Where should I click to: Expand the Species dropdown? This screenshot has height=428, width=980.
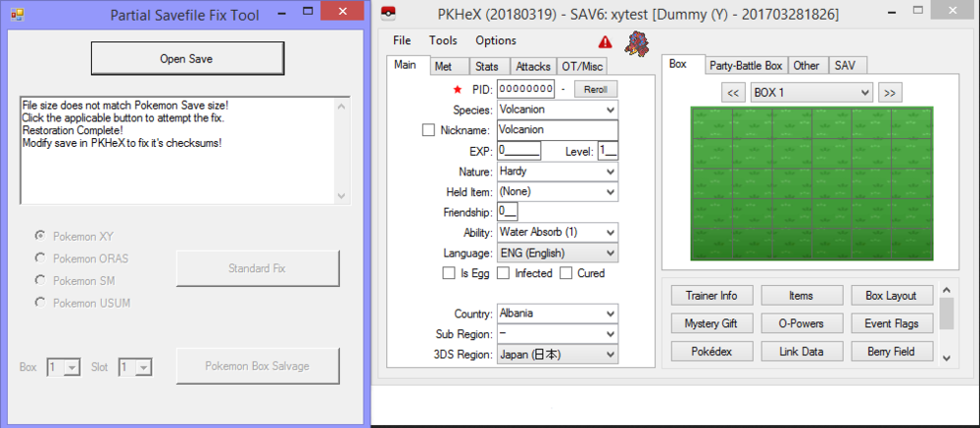click(610, 110)
